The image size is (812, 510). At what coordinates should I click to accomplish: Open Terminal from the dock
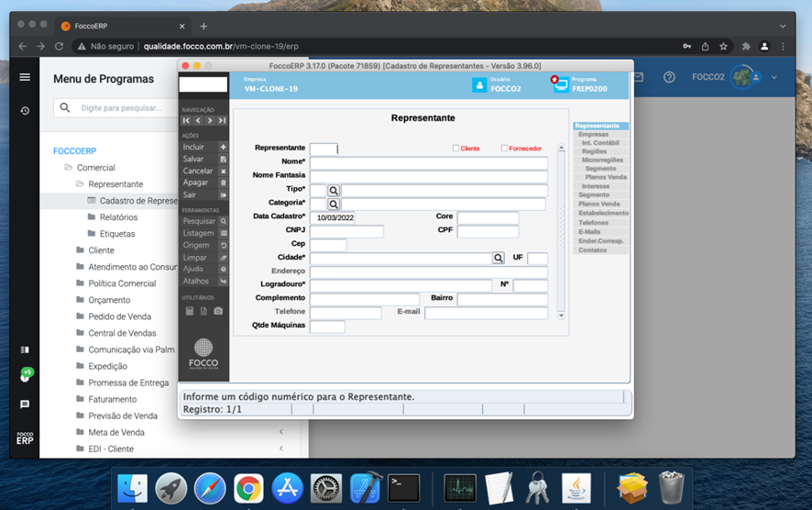coord(404,488)
